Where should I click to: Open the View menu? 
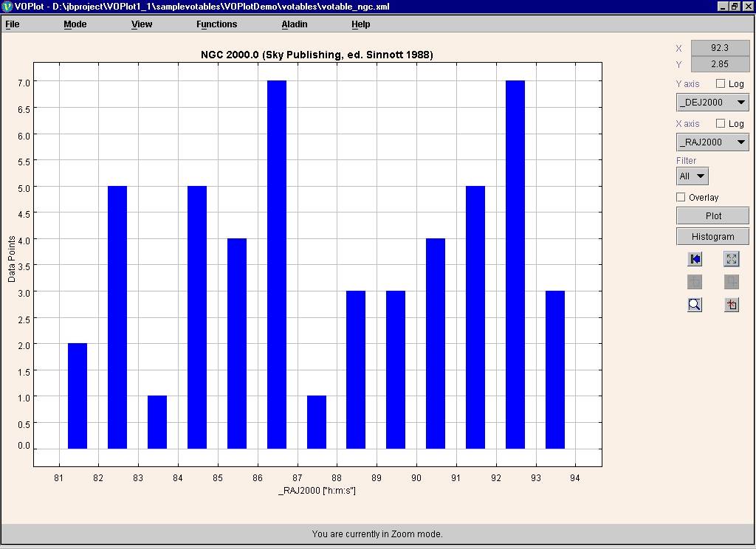pyautogui.click(x=142, y=24)
